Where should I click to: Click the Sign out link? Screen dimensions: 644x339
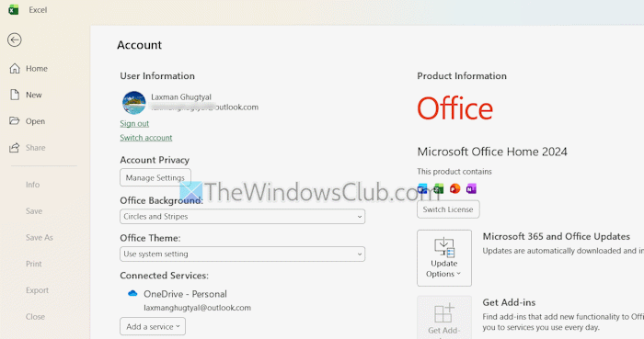(x=134, y=123)
